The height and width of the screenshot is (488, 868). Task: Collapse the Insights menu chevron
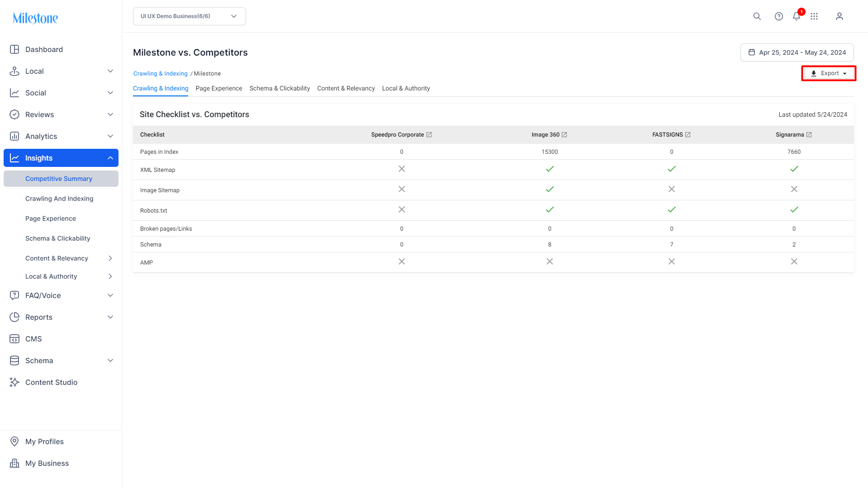coord(110,158)
